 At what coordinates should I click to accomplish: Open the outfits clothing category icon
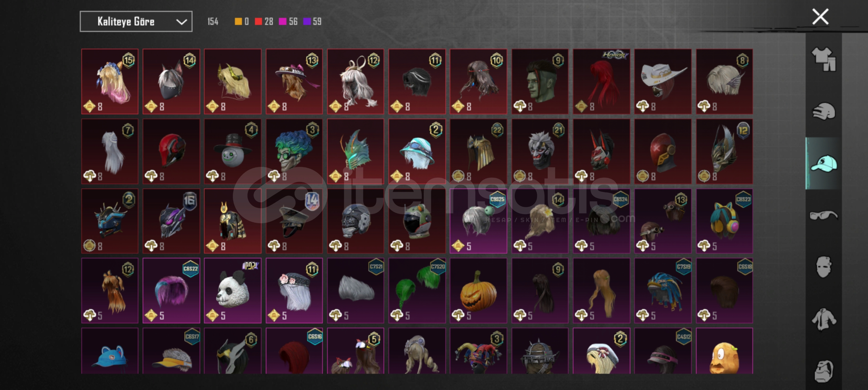tap(824, 59)
